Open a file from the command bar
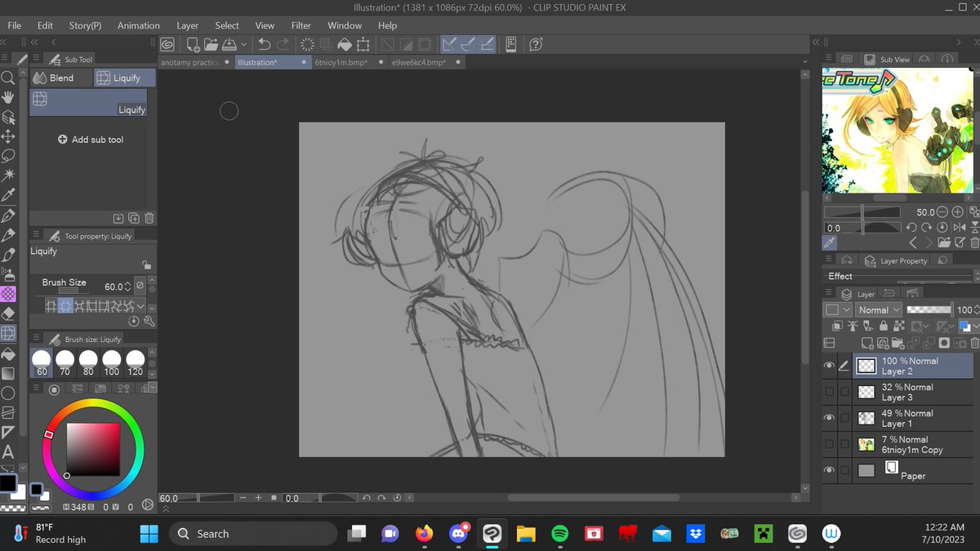Image resolution: width=980 pixels, height=551 pixels. pos(211,44)
